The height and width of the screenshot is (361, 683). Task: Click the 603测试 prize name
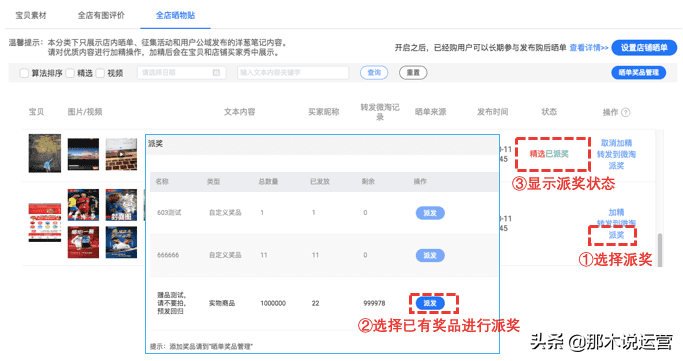(169, 213)
